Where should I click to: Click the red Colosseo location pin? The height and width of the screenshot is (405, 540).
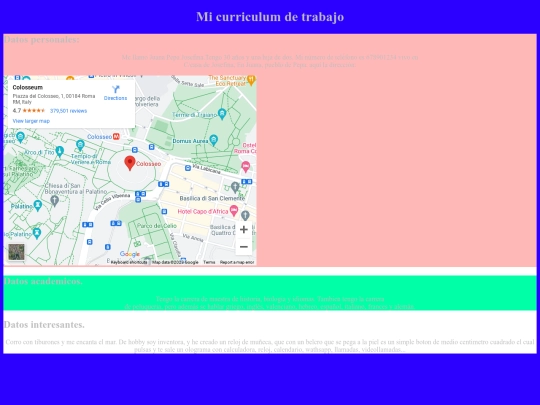(130, 163)
